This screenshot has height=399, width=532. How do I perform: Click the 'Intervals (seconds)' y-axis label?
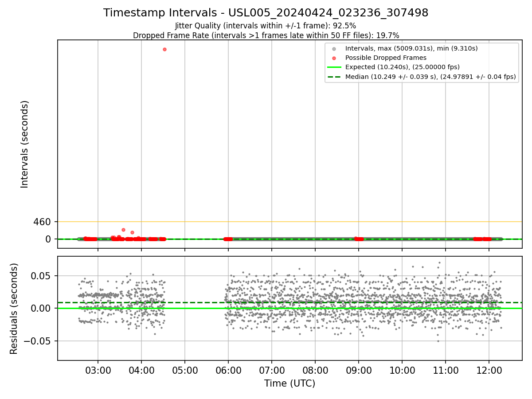[x=25, y=144]
